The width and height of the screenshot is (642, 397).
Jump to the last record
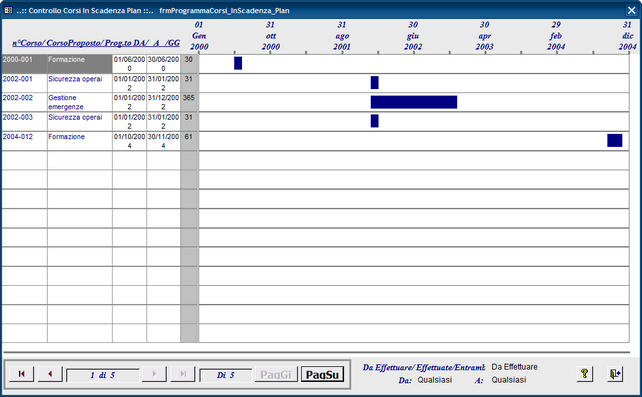click(183, 374)
